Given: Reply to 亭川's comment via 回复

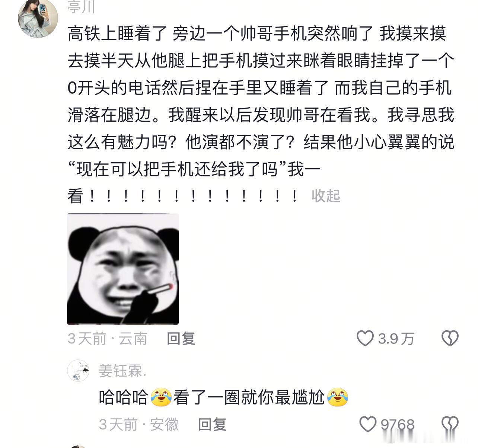Looking at the screenshot, I should (181, 339).
